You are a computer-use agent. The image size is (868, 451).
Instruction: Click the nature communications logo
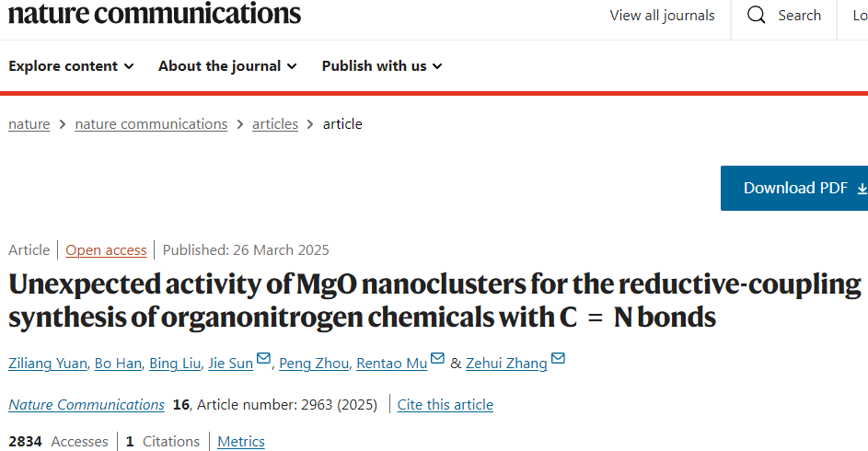tap(155, 14)
